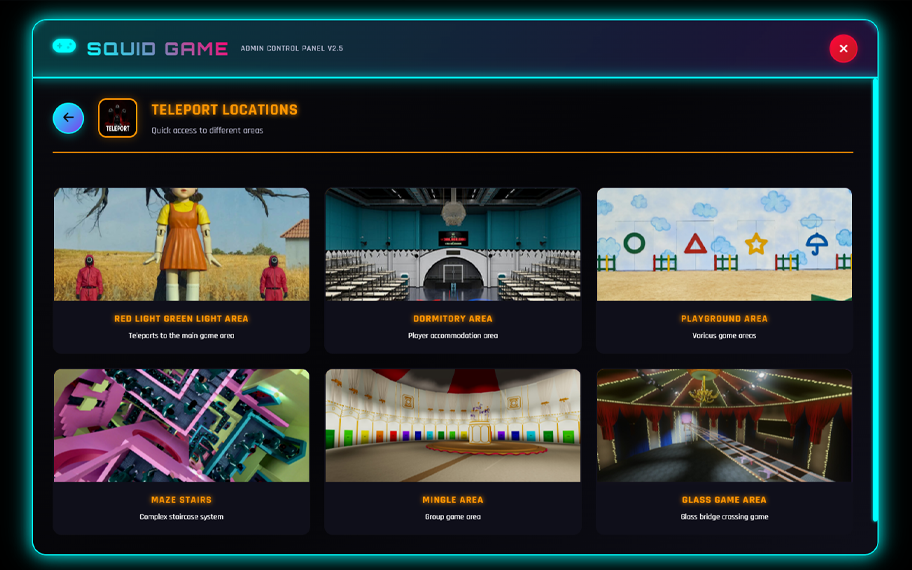Click the back arrow button
912x570 pixels.
pyautogui.click(x=68, y=118)
